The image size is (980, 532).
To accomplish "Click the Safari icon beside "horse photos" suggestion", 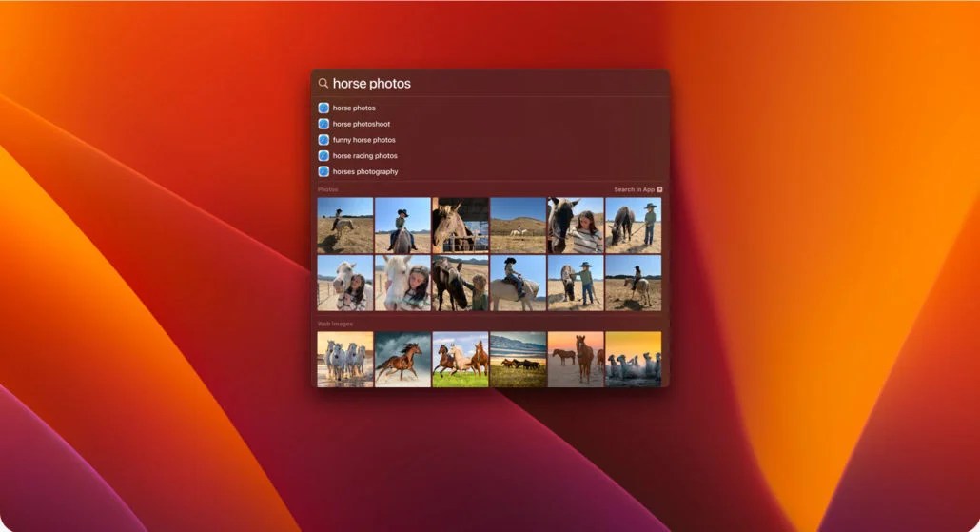I will tap(323, 108).
